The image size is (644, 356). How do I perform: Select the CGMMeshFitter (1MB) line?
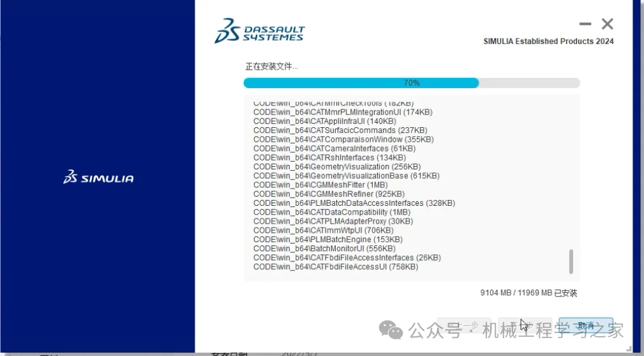point(321,185)
